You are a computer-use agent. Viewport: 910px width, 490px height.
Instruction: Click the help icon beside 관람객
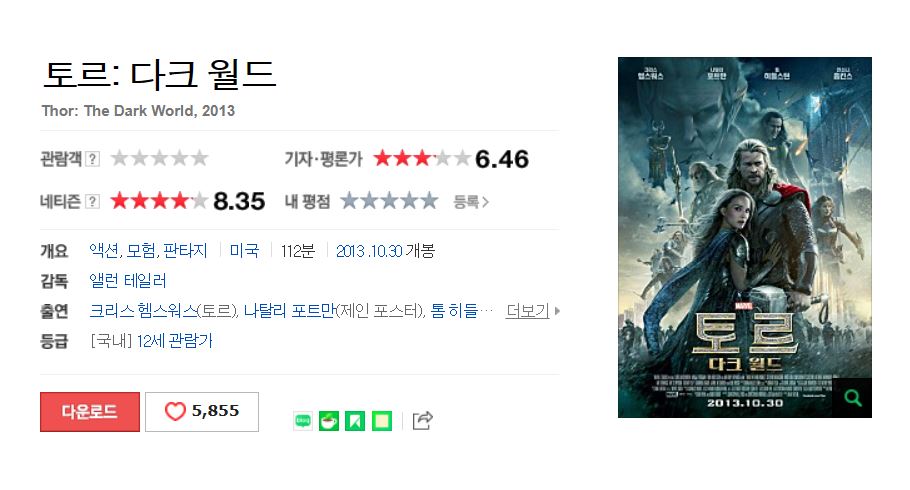tap(92, 158)
